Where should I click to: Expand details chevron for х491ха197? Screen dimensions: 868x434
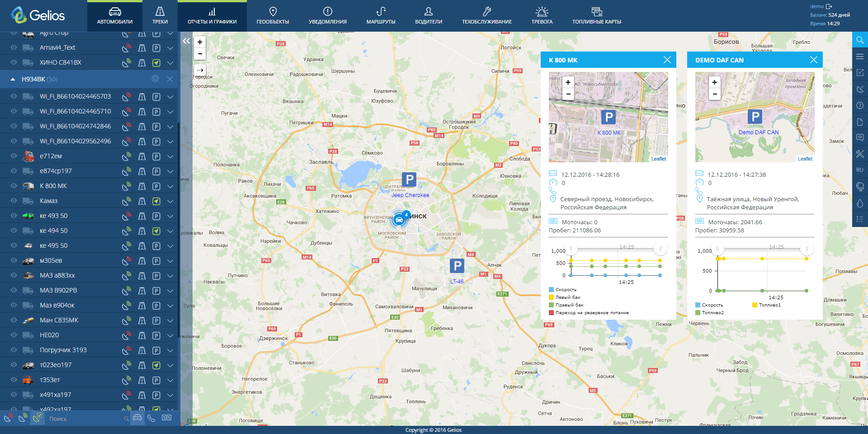[170, 395]
